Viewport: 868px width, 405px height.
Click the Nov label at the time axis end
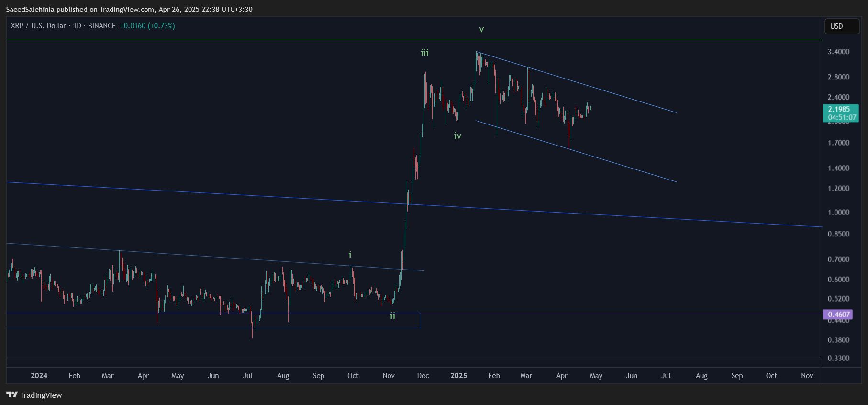807,376
